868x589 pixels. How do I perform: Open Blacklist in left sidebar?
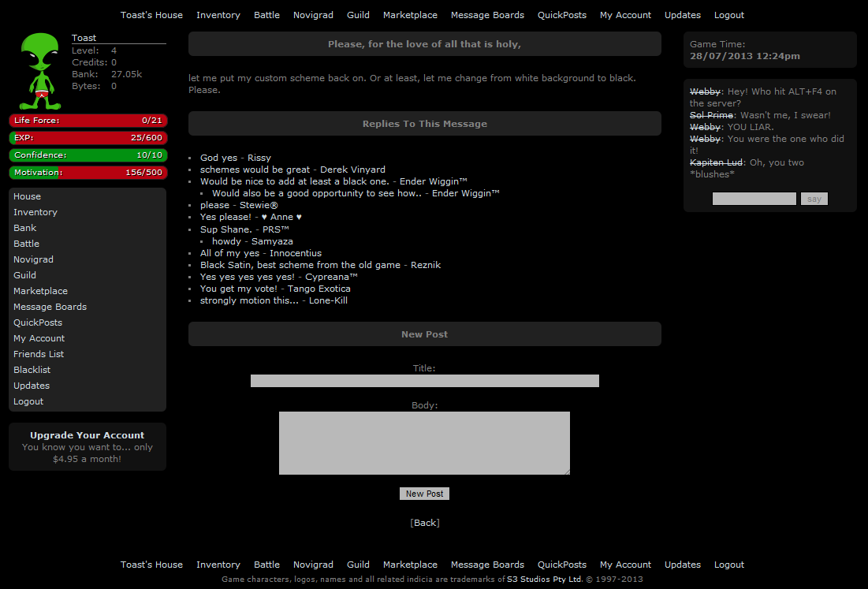click(32, 370)
